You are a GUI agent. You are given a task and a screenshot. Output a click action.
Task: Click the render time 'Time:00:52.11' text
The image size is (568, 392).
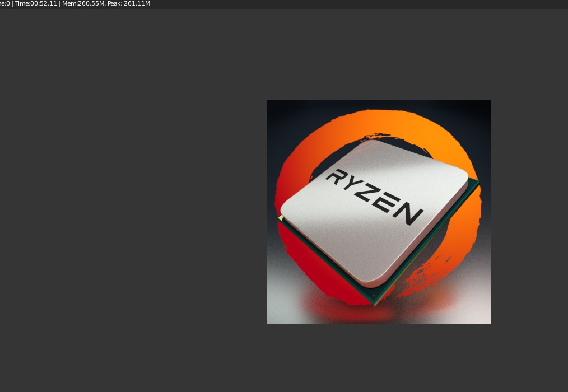[36, 3]
